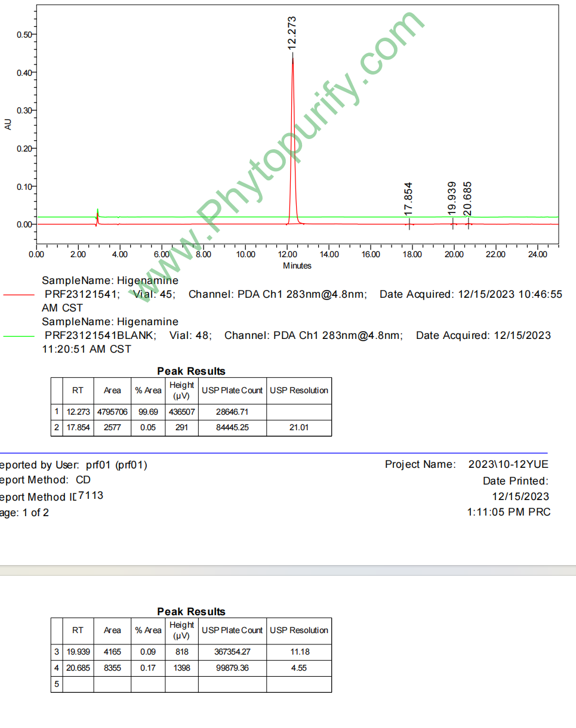
Task: Click the main peak label 12.273
Action: [x=292, y=33]
